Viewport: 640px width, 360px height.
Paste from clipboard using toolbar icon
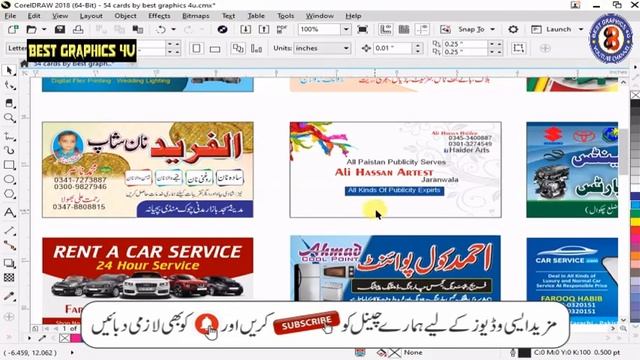click(138, 29)
